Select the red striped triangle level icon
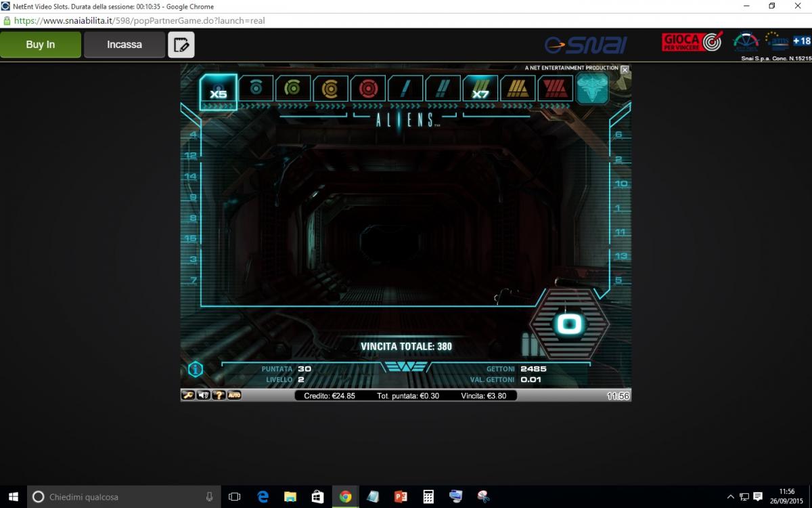 click(x=555, y=88)
